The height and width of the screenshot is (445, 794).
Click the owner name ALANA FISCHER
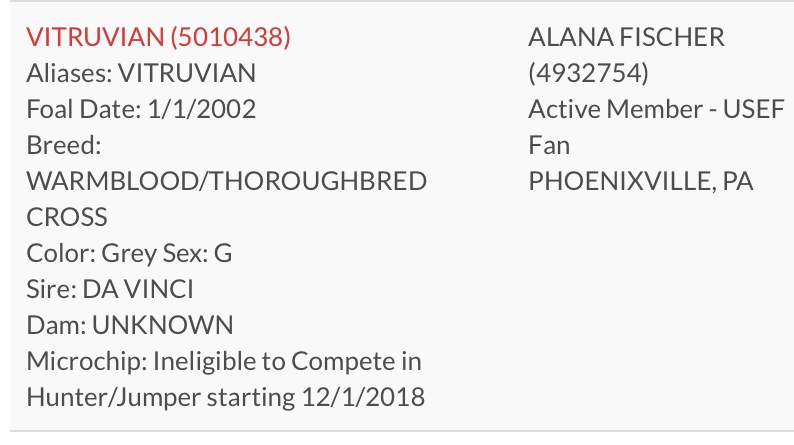tap(626, 37)
